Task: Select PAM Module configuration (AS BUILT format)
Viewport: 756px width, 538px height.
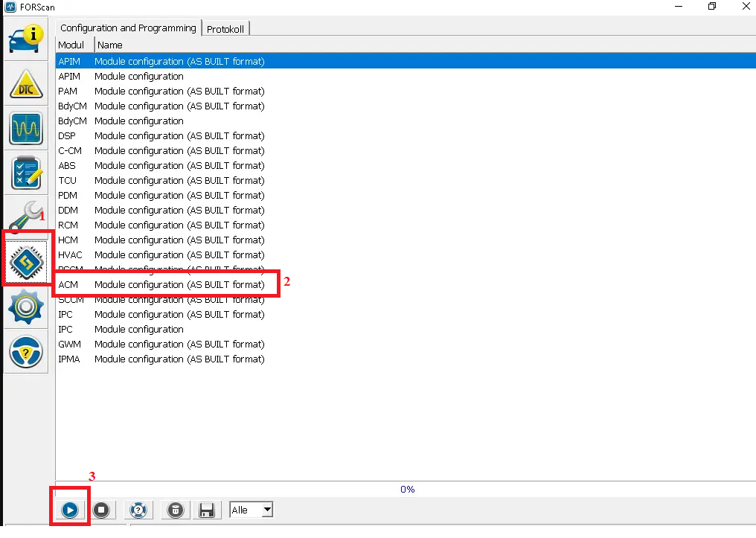Action: 406,91
